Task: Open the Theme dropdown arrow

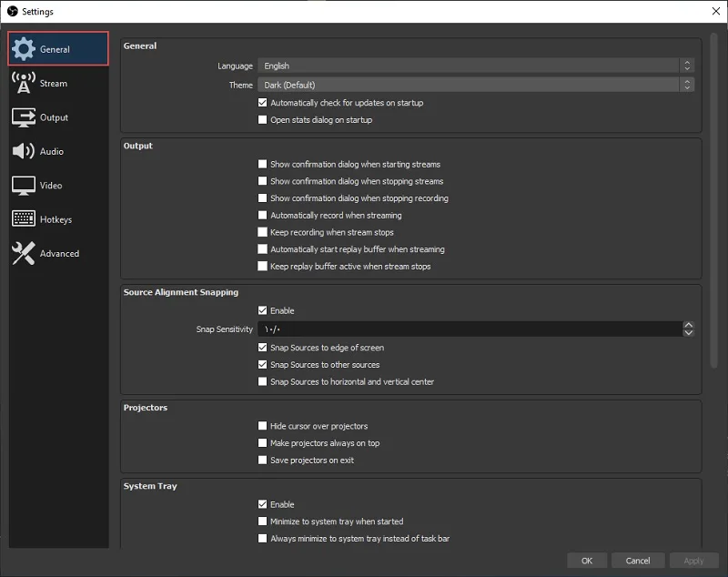Action: point(687,85)
